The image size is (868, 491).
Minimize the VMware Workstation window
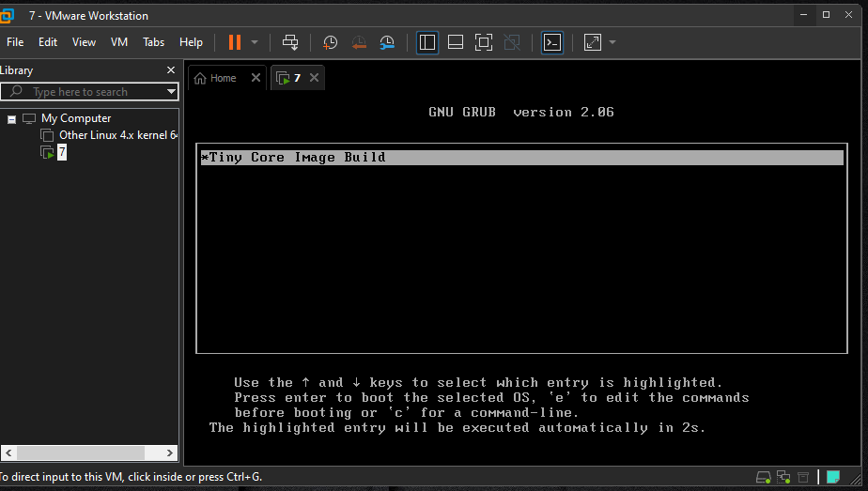pyautogui.click(x=804, y=15)
